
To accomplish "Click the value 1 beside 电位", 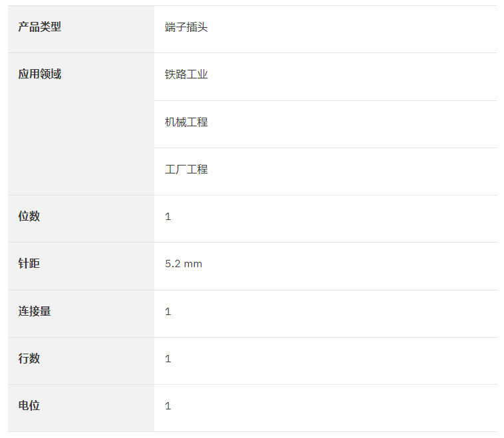I will click(x=168, y=406).
